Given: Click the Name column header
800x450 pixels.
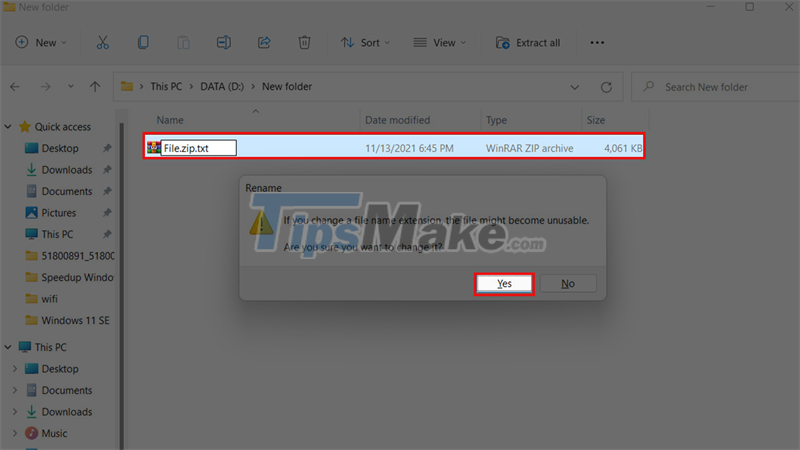Looking at the screenshot, I should (x=170, y=120).
